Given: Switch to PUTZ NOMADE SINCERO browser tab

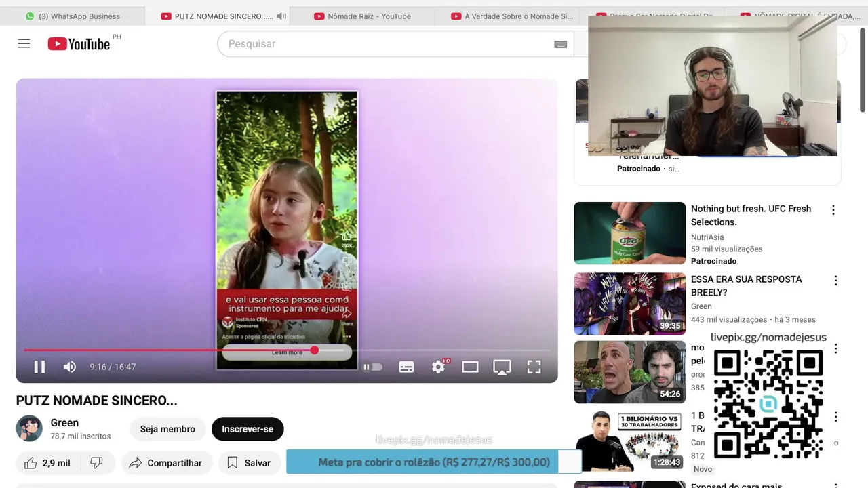Looking at the screenshot, I should tap(217, 16).
